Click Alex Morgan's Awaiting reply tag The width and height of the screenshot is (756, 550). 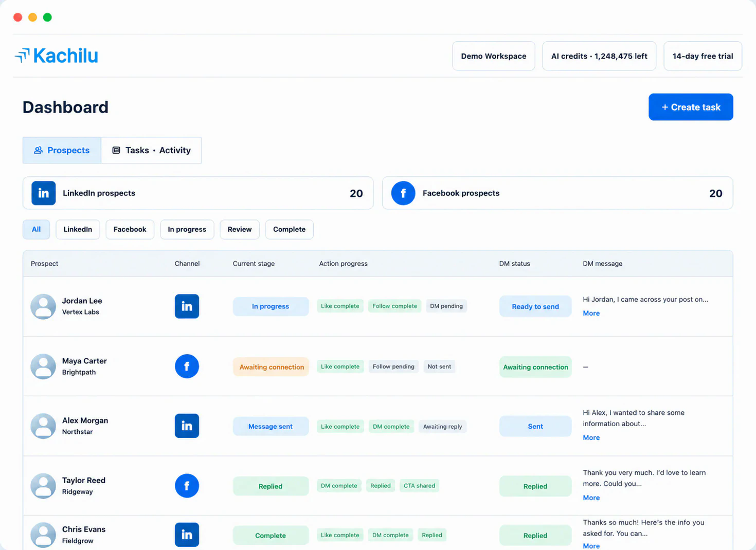(442, 426)
